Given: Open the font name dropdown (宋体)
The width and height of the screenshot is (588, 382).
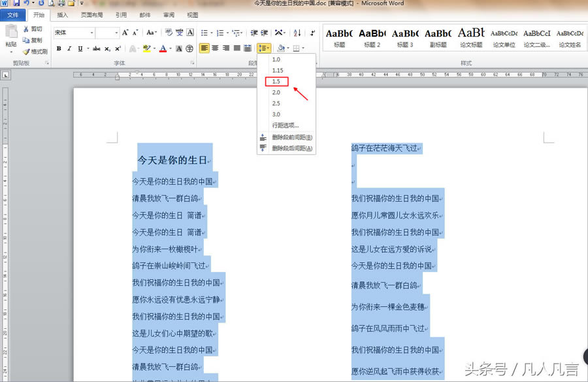Looking at the screenshot, I should click(x=91, y=32).
